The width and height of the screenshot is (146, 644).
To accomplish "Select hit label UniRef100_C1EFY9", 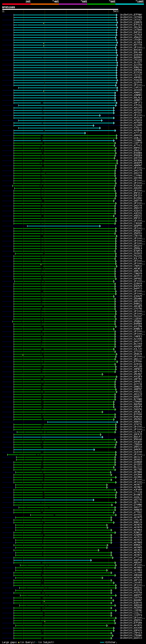I will [x=131, y=143].
